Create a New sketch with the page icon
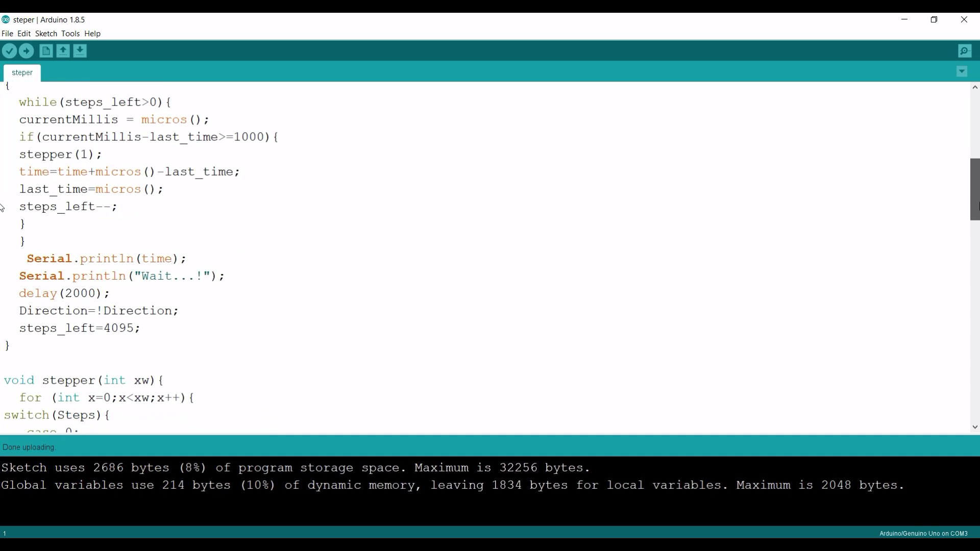Screen dimensions: 980x551 [x=46, y=51]
